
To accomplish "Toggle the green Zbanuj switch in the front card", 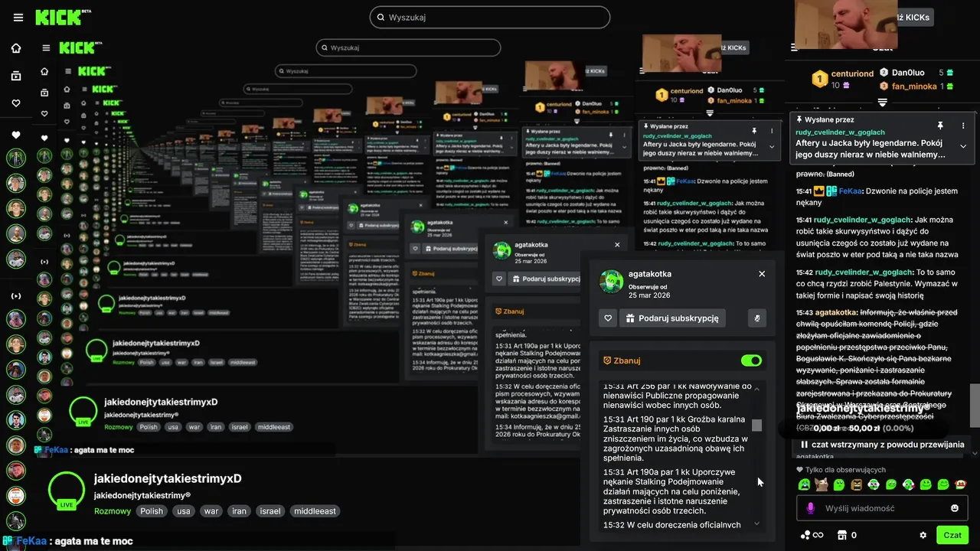I will [751, 360].
